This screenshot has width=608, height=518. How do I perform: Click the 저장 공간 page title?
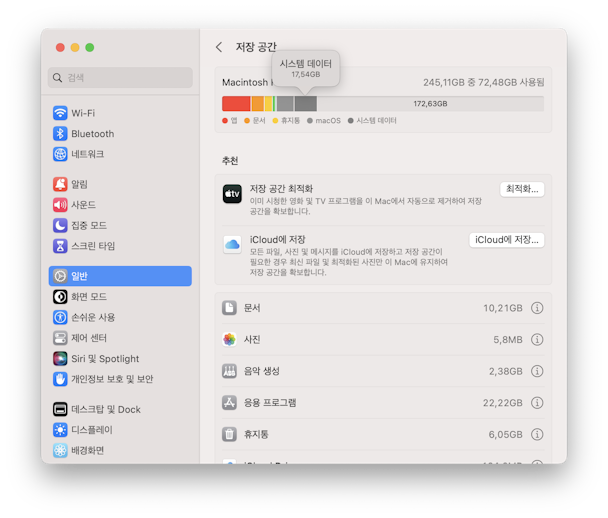pyautogui.click(x=256, y=47)
